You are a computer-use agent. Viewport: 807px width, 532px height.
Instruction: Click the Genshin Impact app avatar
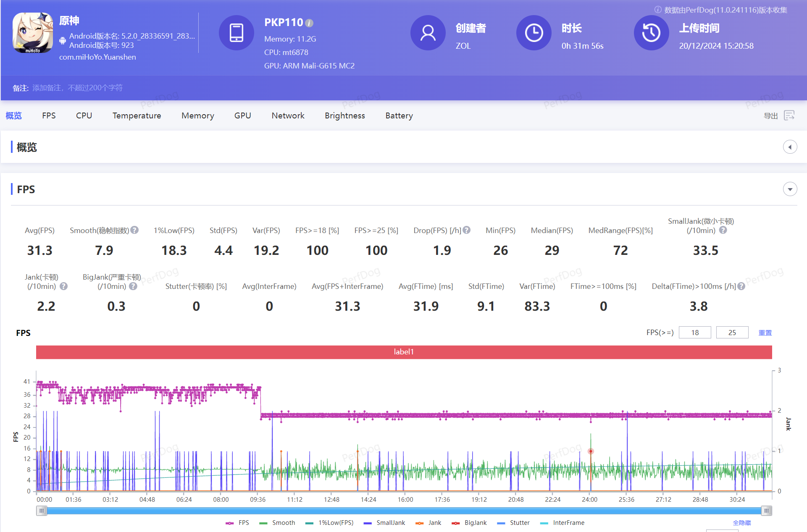[x=33, y=33]
